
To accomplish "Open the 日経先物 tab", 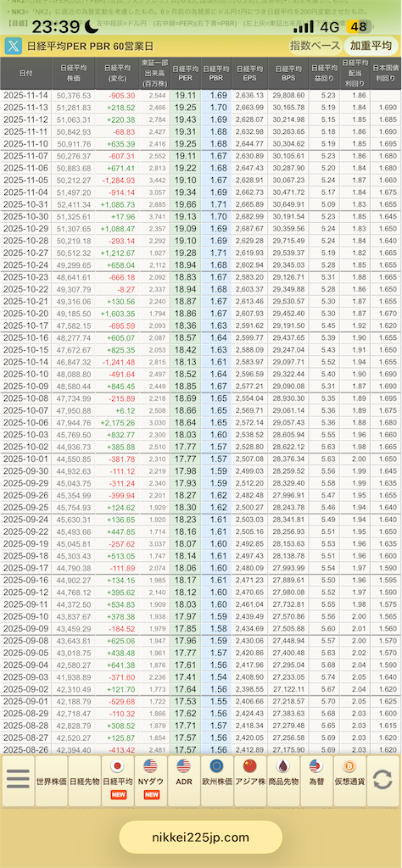I will (84, 781).
